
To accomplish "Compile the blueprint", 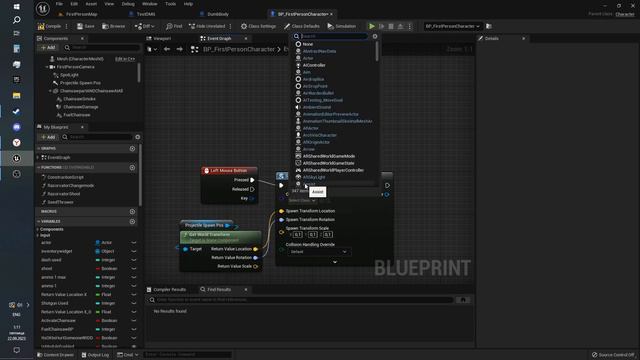I will 49,26.
